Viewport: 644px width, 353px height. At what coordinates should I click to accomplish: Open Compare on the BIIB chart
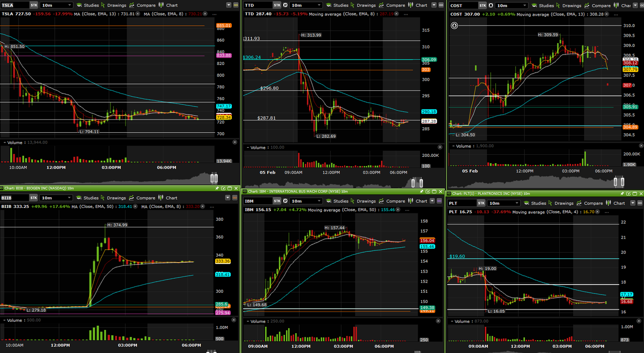tap(142, 198)
